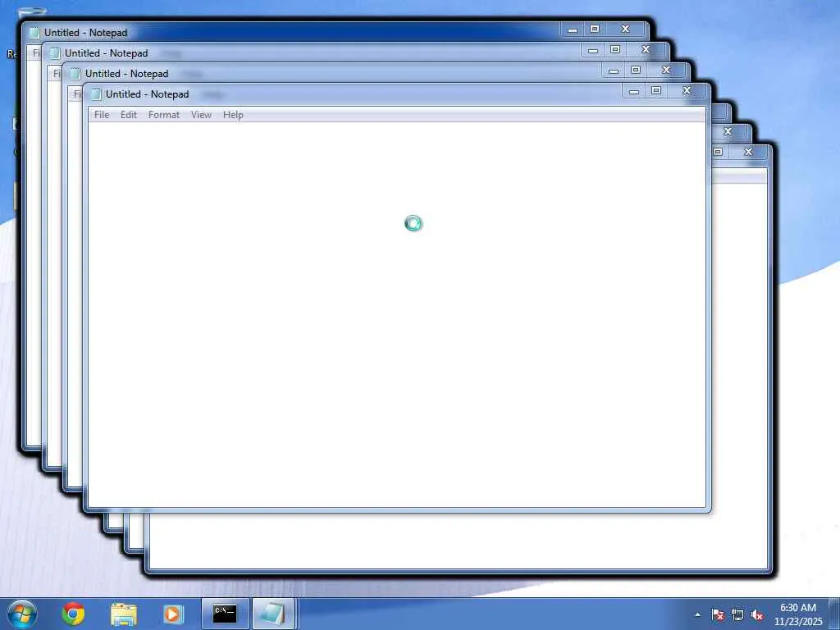Show hidden system tray icons arrow

pyautogui.click(x=697, y=615)
